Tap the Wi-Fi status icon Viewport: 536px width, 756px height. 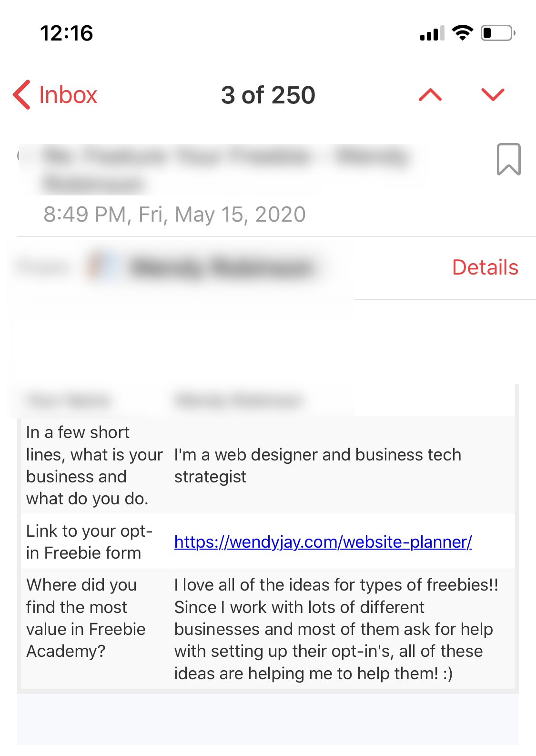coord(462,33)
